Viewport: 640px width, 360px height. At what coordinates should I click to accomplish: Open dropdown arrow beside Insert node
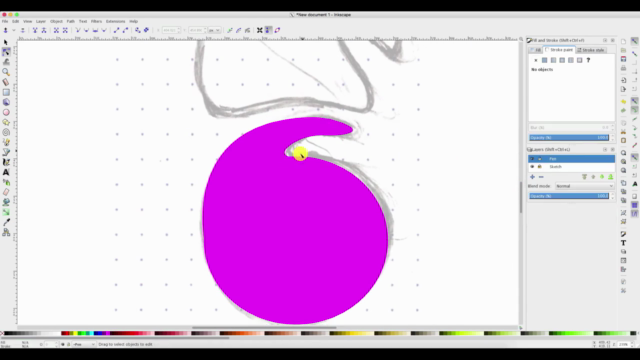coord(13,30)
